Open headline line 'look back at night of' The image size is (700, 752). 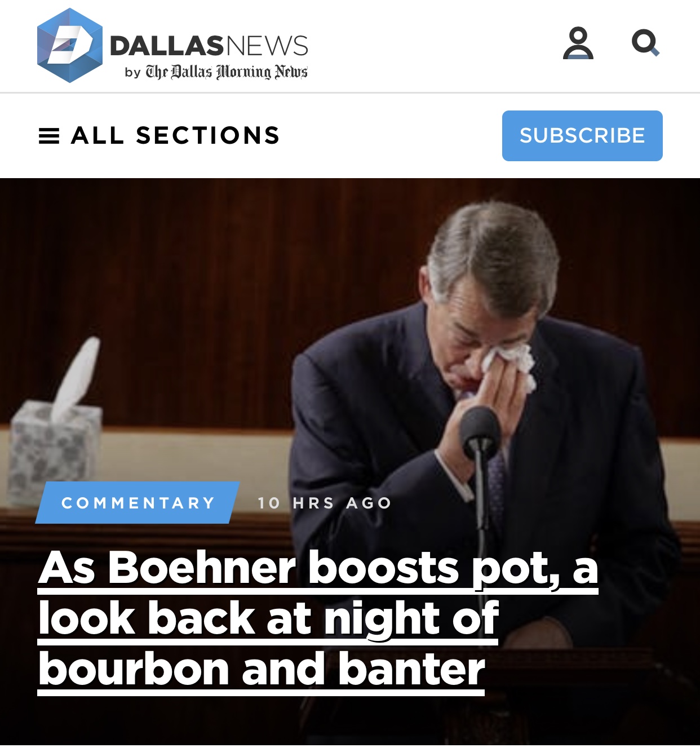(268, 619)
